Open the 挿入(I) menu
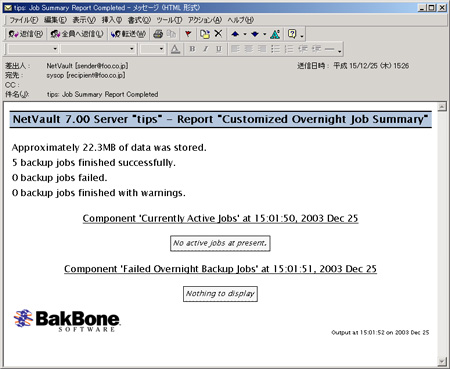Image resolution: width=450 pixels, height=369 pixels. (x=112, y=20)
